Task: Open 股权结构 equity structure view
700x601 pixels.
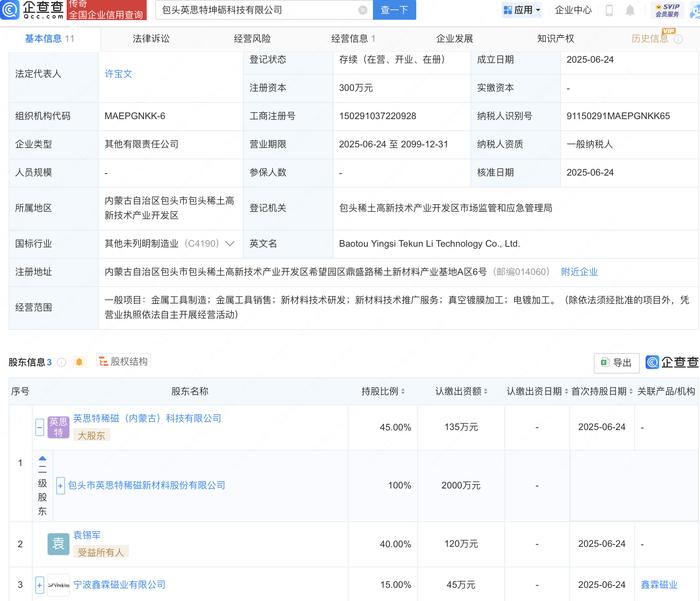Action: point(123,361)
